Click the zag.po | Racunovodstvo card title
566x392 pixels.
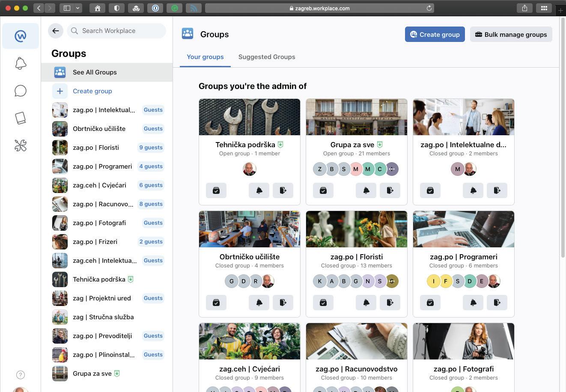pos(357,369)
